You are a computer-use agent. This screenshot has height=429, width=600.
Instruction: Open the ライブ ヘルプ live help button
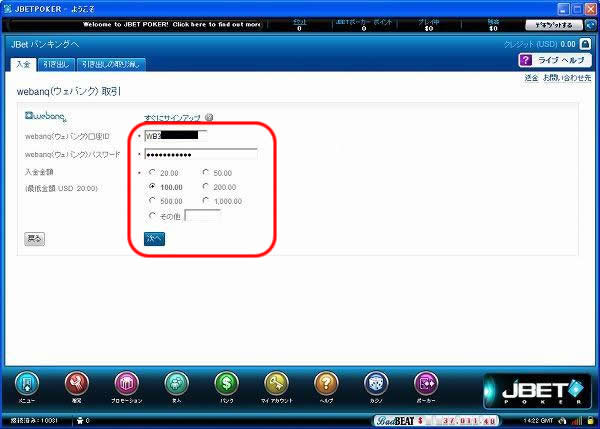pos(555,60)
